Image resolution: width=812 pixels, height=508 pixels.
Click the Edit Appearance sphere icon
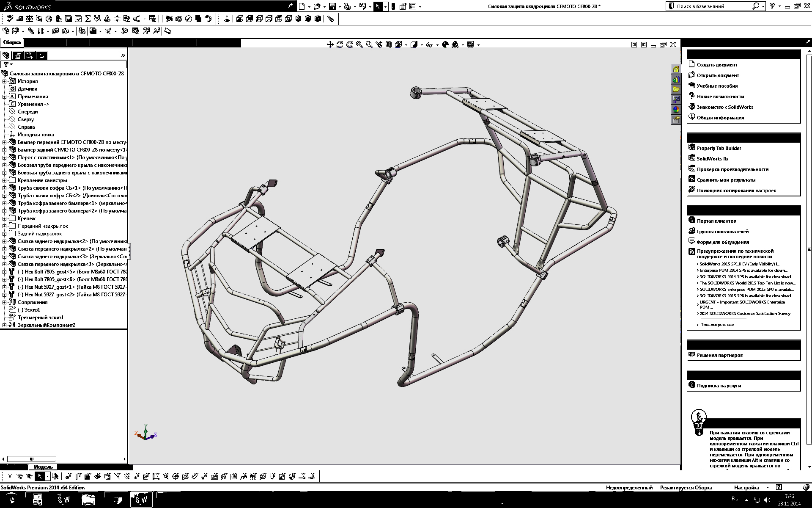[x=445, y=44]
